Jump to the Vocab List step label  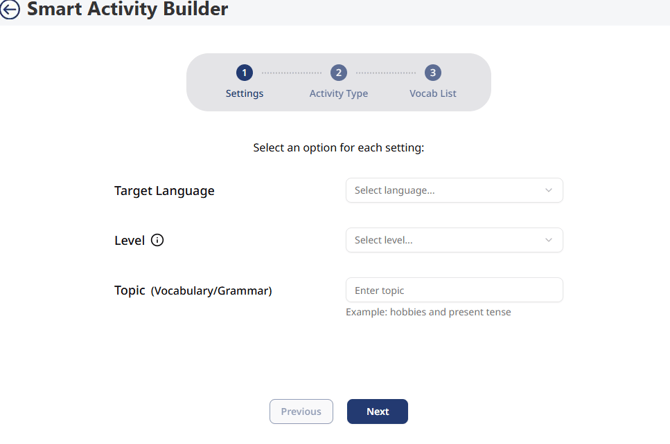coord(432,94)
